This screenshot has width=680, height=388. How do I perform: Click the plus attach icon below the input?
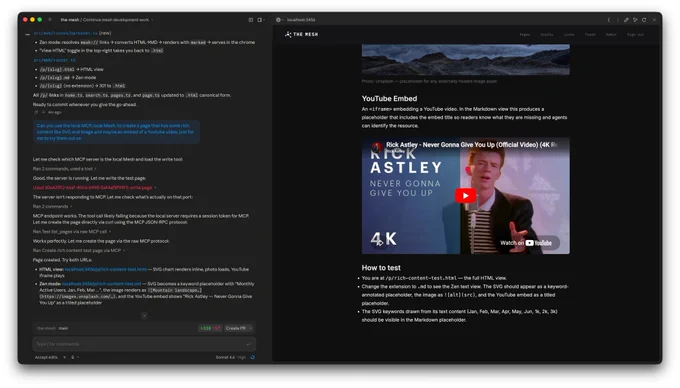[x=65, y=357]
